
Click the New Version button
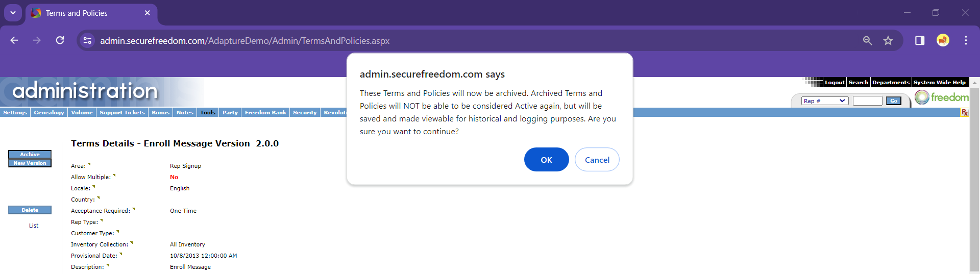point(30,163)
